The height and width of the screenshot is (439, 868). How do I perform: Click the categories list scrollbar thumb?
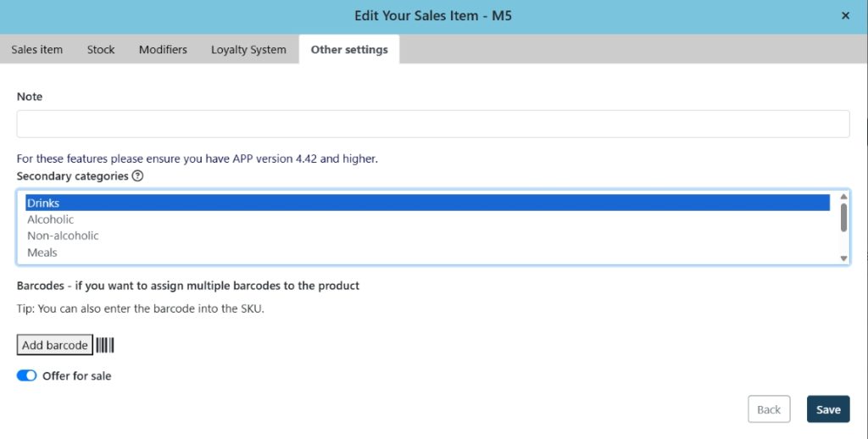tap(843, 216)
